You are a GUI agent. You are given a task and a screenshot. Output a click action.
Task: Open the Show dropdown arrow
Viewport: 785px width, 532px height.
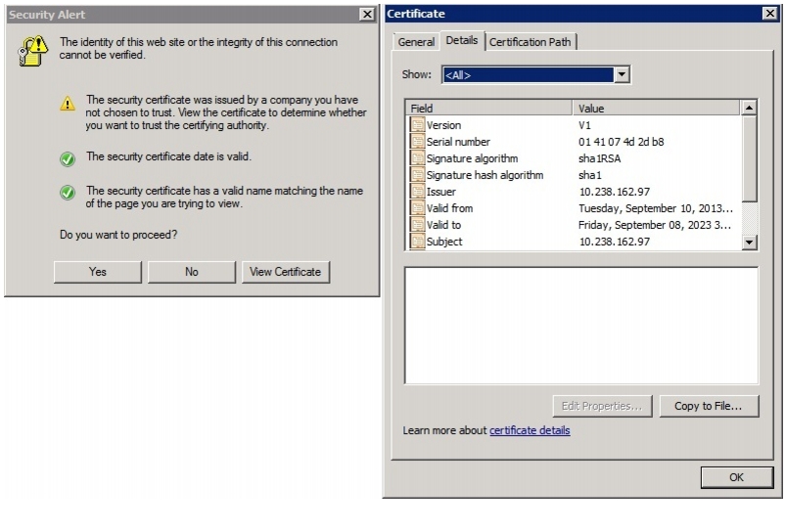tap(622, 74)
